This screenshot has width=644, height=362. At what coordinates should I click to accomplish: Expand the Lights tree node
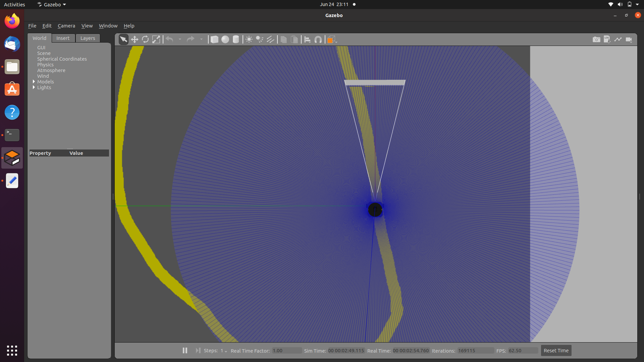click(x=34, y=87)
